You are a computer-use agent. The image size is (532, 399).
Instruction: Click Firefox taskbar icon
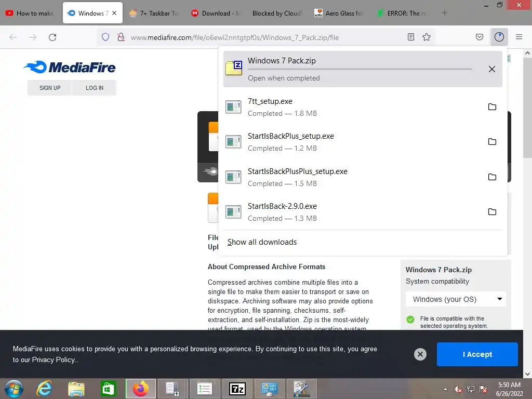141,389
